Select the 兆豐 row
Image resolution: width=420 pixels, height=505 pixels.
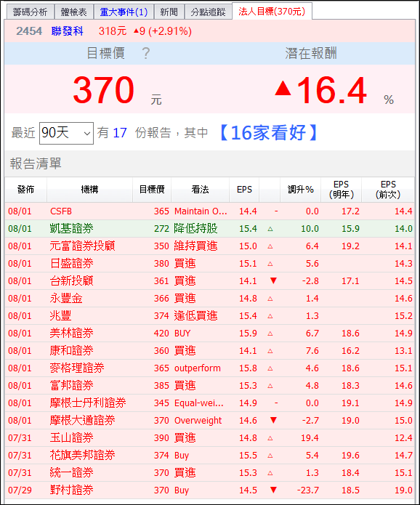tap(210, 315)
